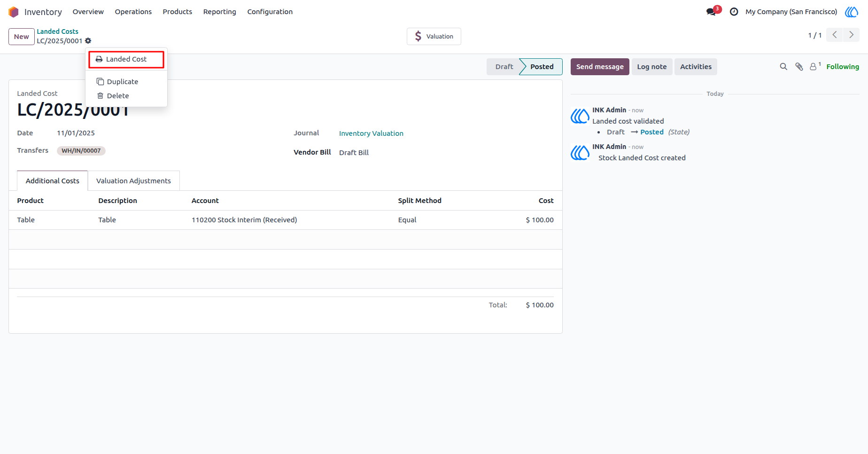Click the gear actions icon beside LC/2025/0001
Image resolution: width=868 pixels, height=454 pixels.
pyautogui.click(x=88, y=41)
